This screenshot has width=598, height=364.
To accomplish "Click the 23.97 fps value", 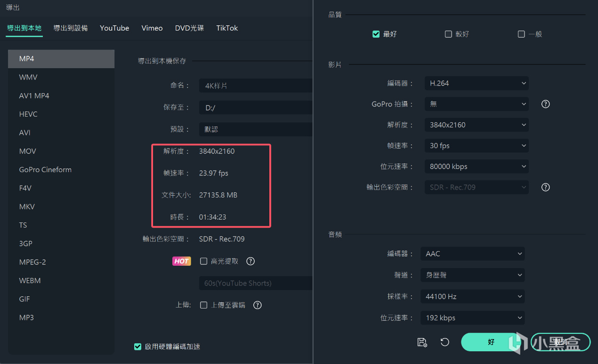I will point(214,173).
